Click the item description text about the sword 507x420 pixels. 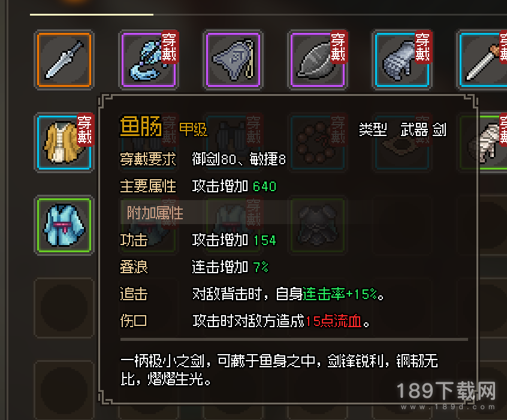[279, 370]
